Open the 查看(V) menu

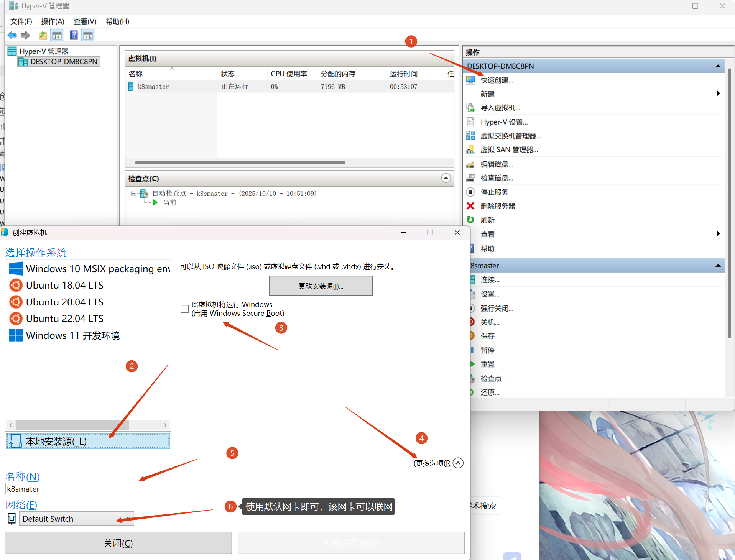tap(85, 21)
